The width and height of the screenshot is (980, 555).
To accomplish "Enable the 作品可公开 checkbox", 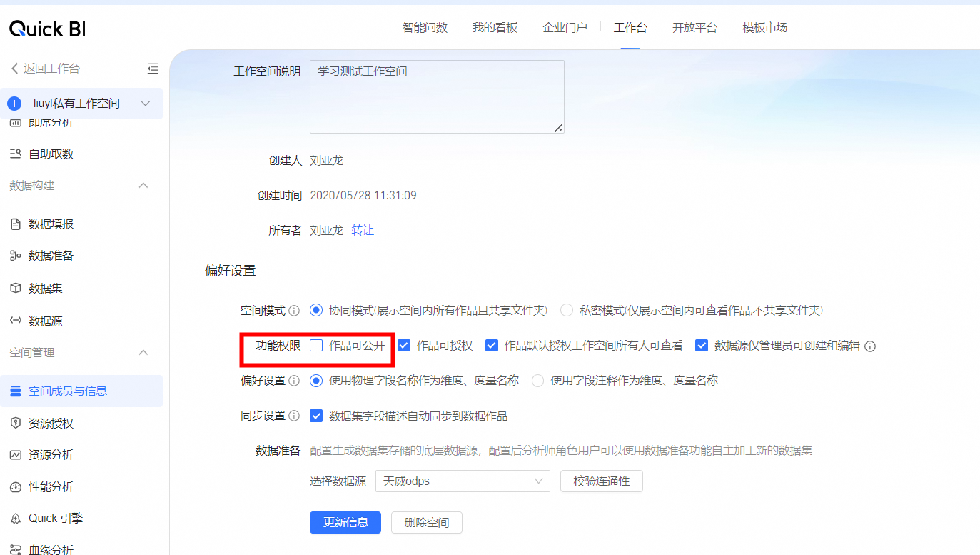I will click(316, 346).
